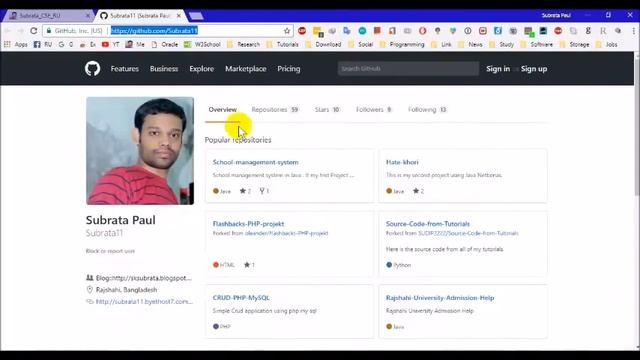Open the YT YouTube bookmark
640x360 pixels.
[111, 44]
